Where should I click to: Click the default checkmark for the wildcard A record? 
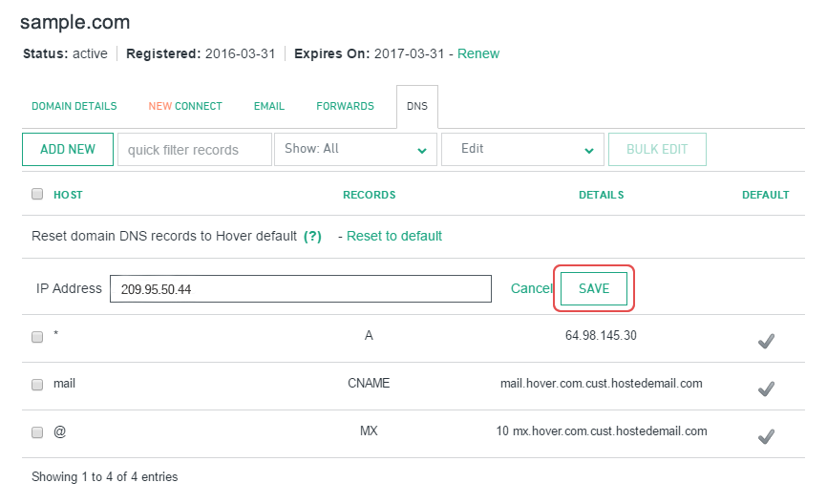[765, 341]
